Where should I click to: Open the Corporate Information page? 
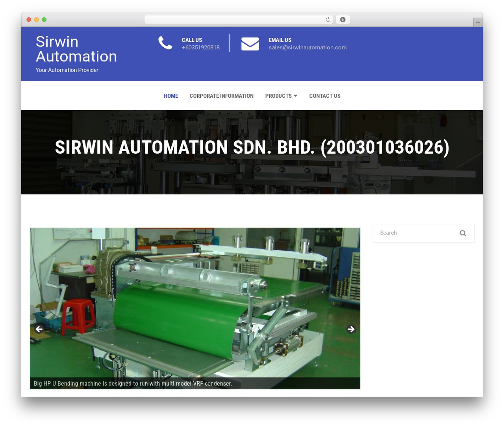point(221,96)
